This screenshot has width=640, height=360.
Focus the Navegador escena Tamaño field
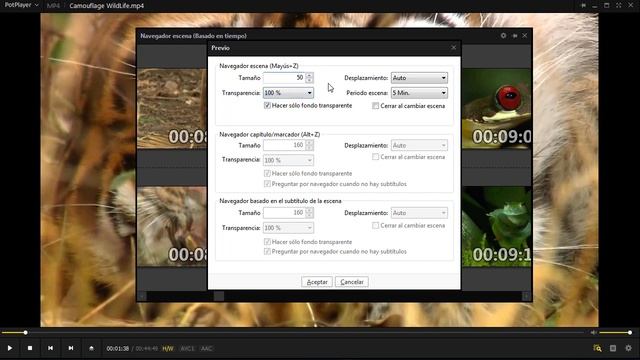pyautogui.click(x=284, y=78)
